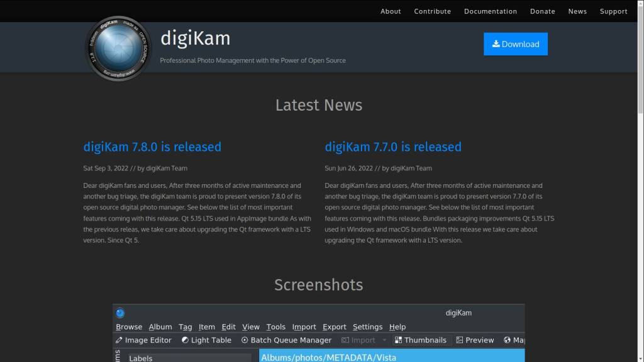Click the Light Table icon
The image size is (644, 362).
pyautogui.click(x=186, y=340)
